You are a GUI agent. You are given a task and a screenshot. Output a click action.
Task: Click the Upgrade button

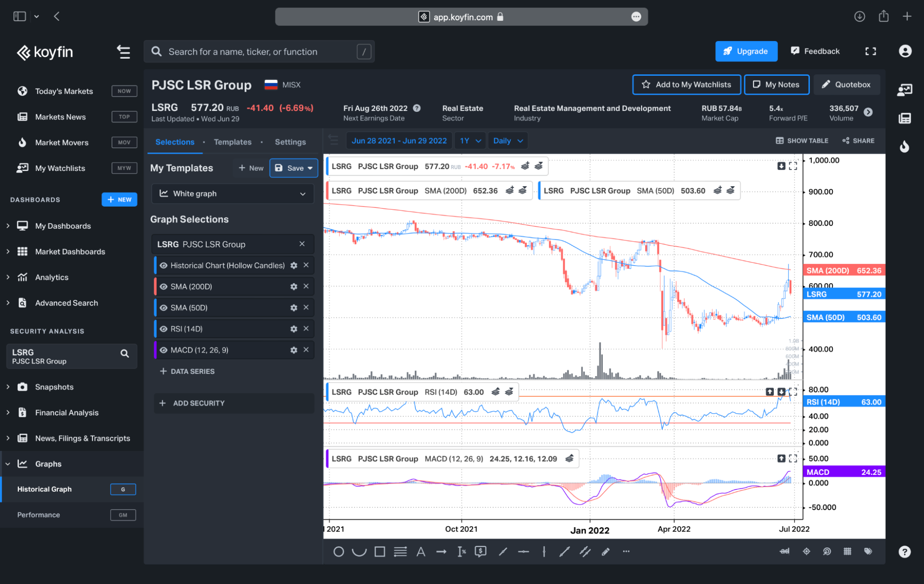746,51
